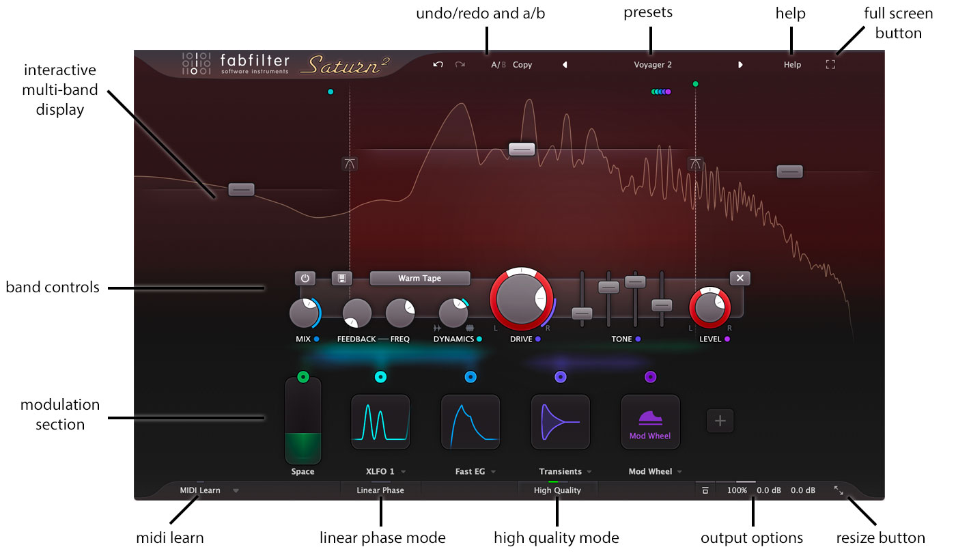The image size is (956, 560).
Task: Click the full screen button icon
Action: pos(830,65)
